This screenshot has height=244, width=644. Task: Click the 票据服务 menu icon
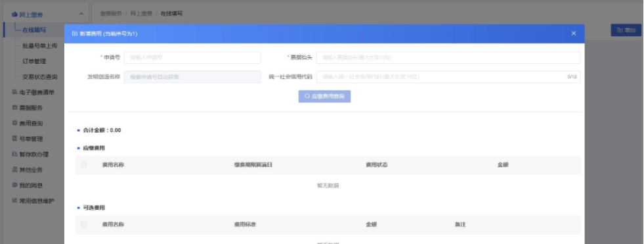[x=14, y=107]
